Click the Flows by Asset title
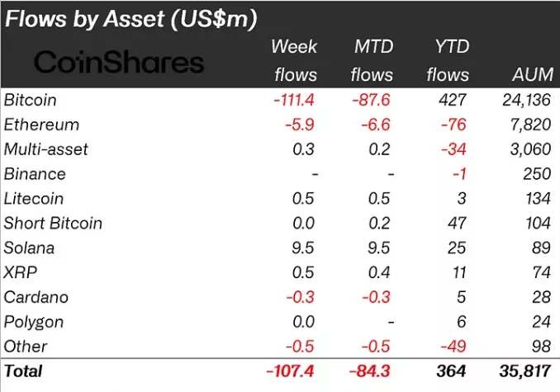The height and width of the screenshot is (392, 560). point(131,18)
